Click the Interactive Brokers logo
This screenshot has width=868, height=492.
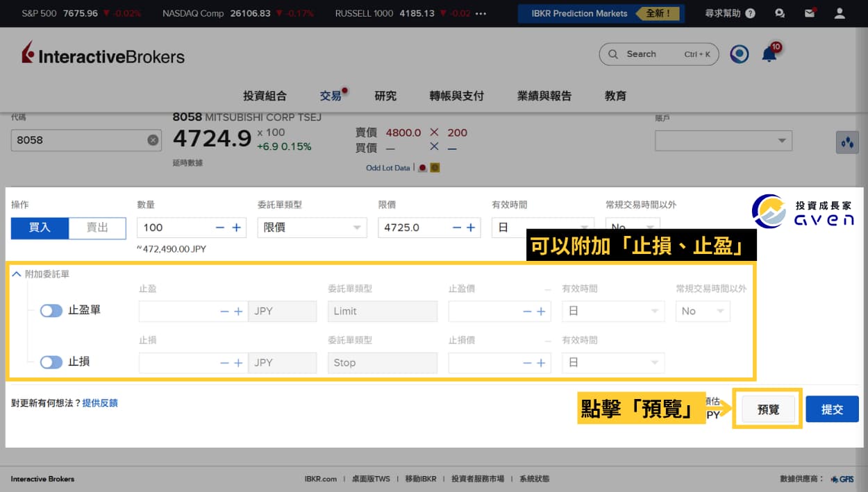(103, 54)
